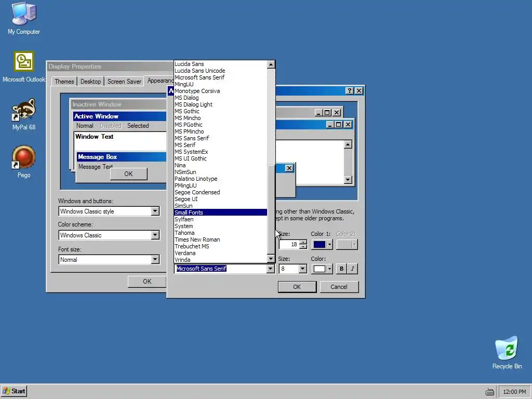Choose MS PGothic font
Screen dimensions: 532x399
click(x=220, y=125)
